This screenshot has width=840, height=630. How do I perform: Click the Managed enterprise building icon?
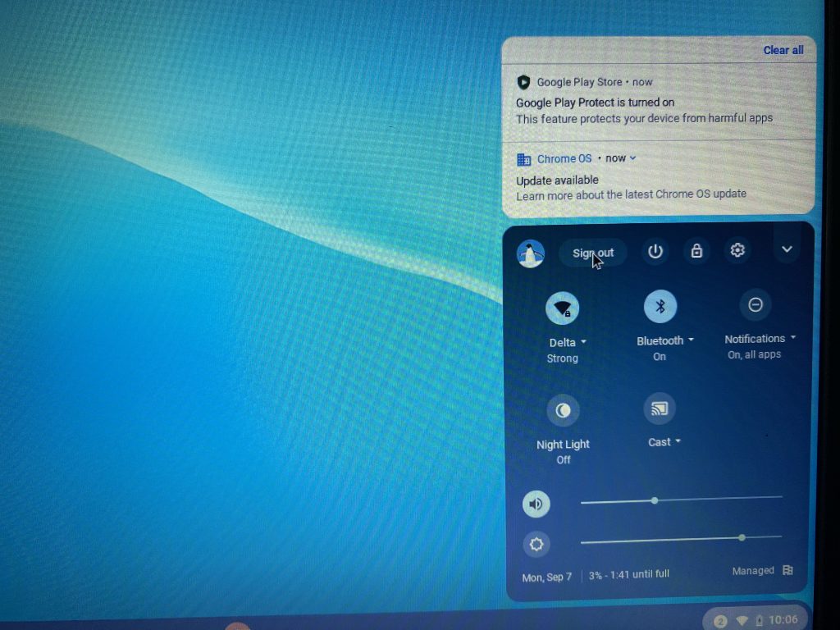click(x=787, y=570)
